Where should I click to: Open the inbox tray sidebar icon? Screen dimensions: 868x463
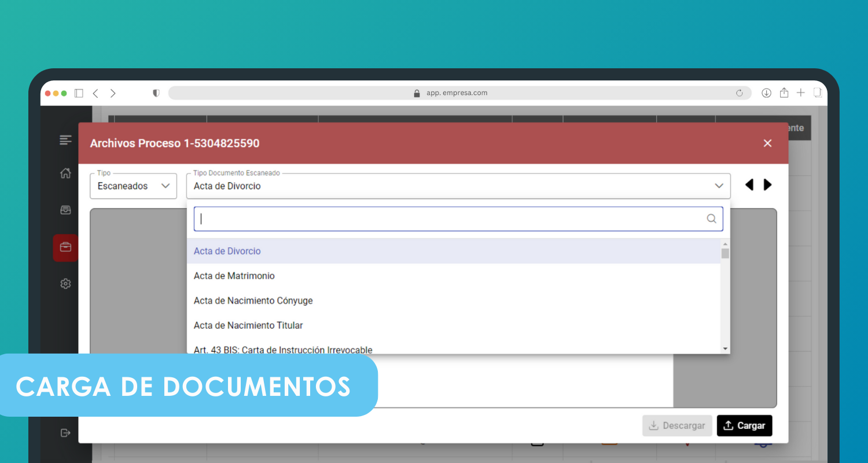[65, 210]
